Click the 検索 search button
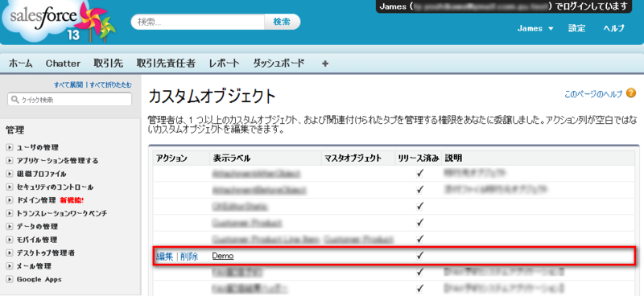Image resolution: width=644 pixels, height=296 pixels. pyautogui.click(x=282, y=22)
